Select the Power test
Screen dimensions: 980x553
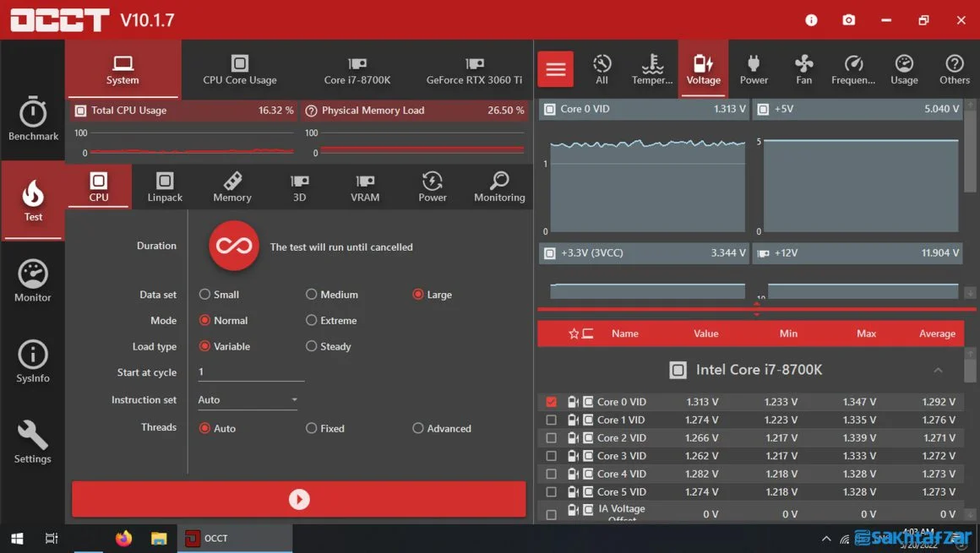click(433, 187)
